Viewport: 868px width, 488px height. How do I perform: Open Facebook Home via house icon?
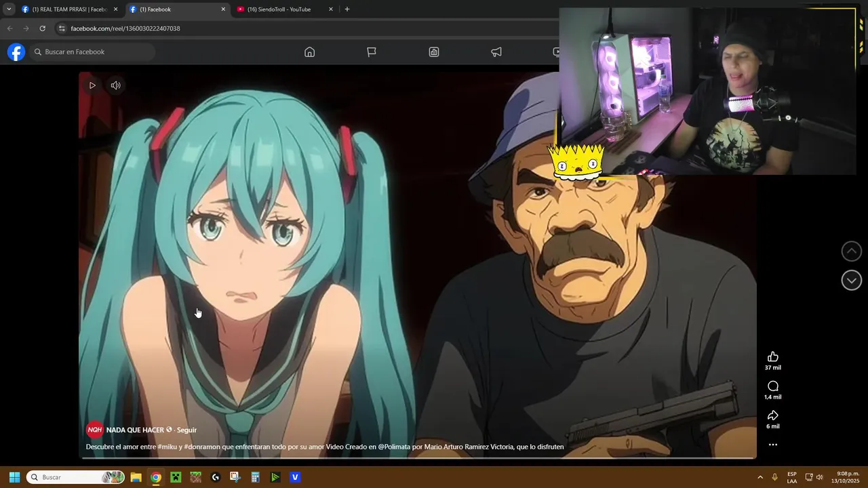(309, 52)
